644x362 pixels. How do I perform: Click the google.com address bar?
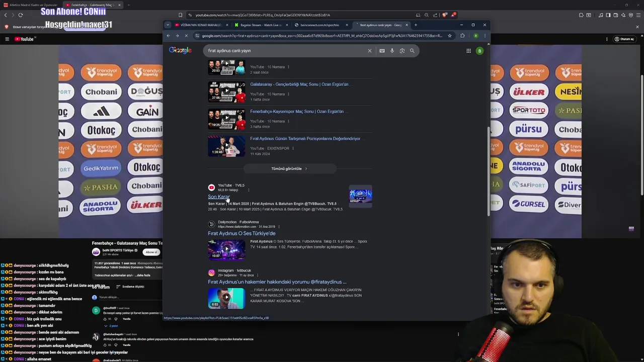(322, 36)
